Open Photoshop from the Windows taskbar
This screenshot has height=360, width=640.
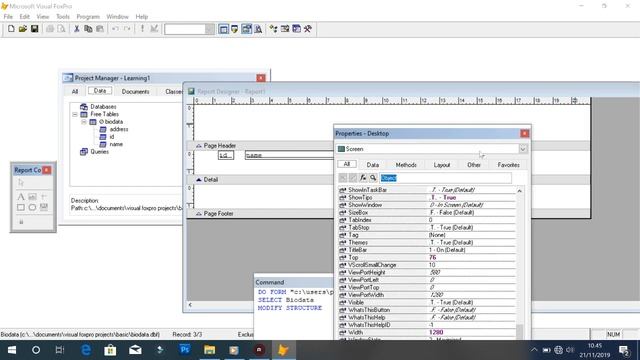[185, 350]
